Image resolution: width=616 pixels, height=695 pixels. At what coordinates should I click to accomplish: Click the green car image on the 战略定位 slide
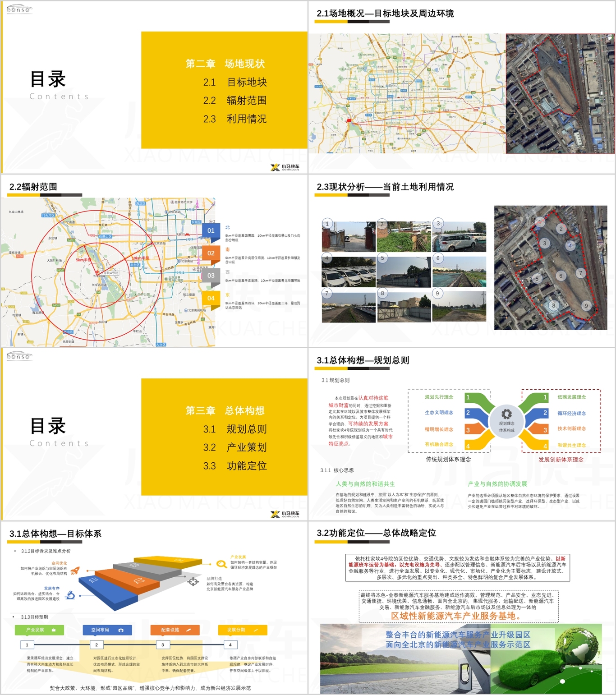tap(546, 659)
